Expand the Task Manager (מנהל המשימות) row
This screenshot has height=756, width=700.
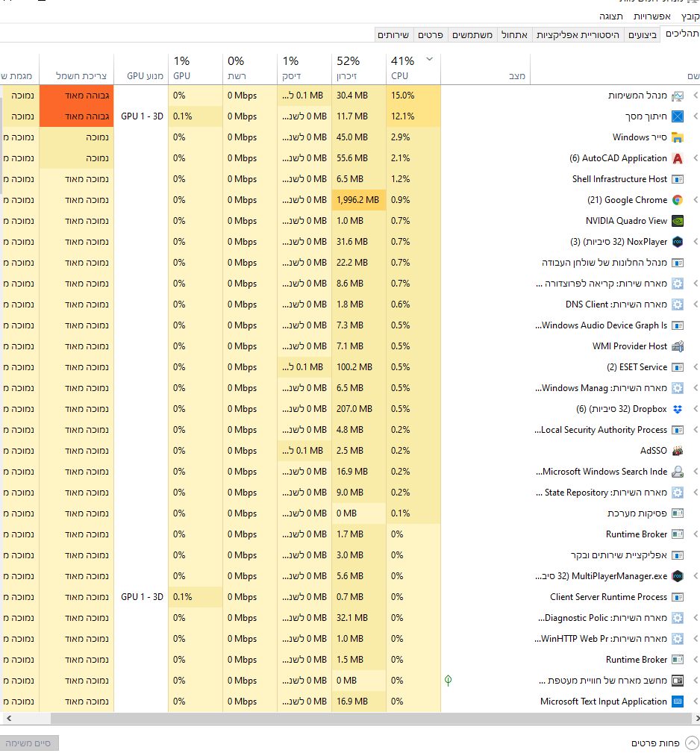(696, 96)
